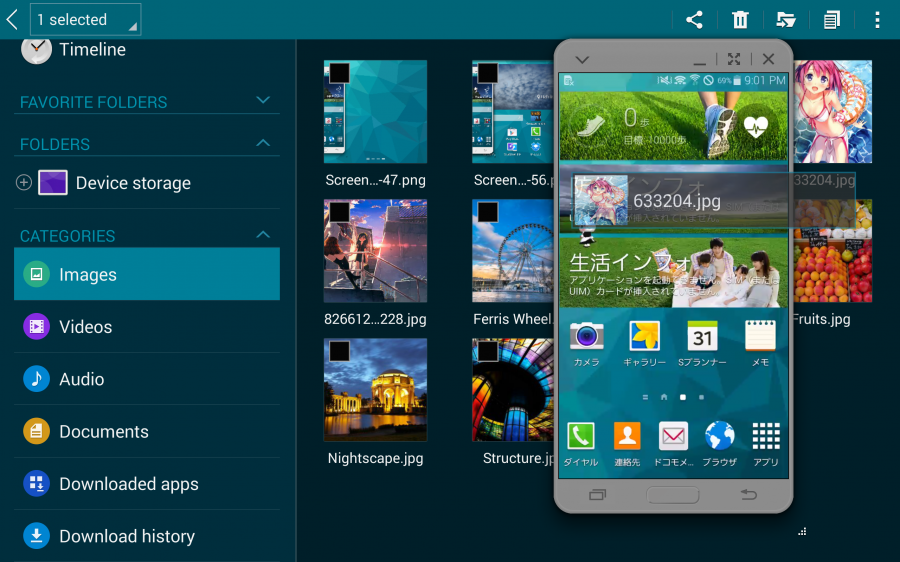Tick the checkbox on Nightscape.jpg
The image size is (900, 562).
pos(339,351)
